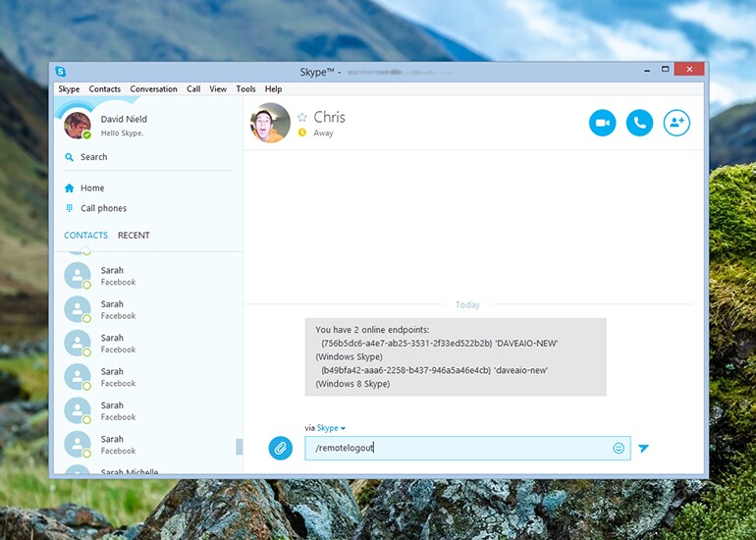Screen dimensions: 756x540
Task: Click the paperclip attach file button
Action: point(280,448)
